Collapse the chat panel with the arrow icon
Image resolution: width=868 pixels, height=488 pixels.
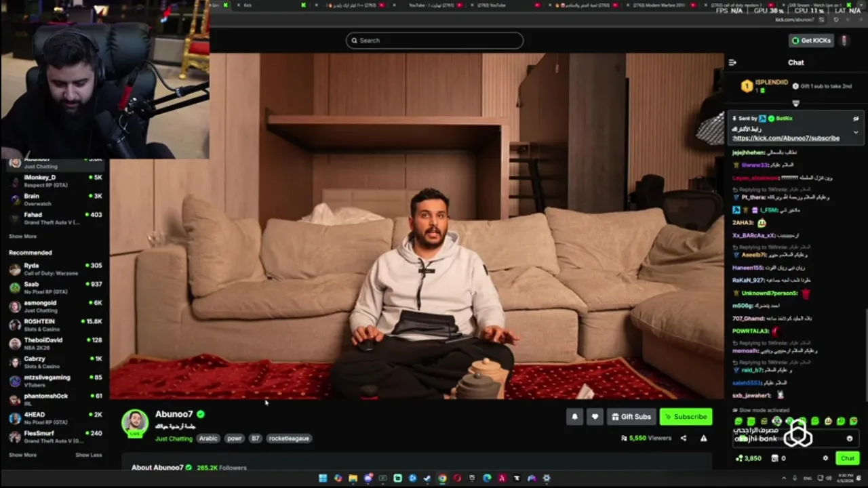point(732,62)
